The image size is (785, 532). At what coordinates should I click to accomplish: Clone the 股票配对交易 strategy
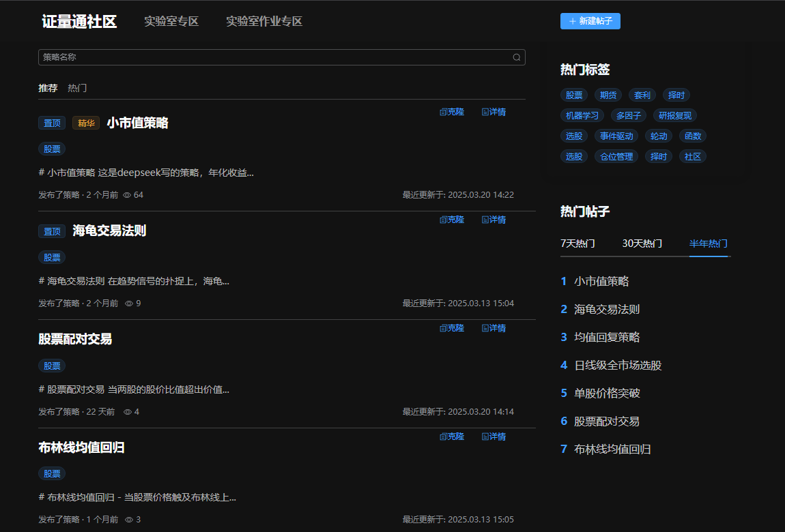(452, 328)
